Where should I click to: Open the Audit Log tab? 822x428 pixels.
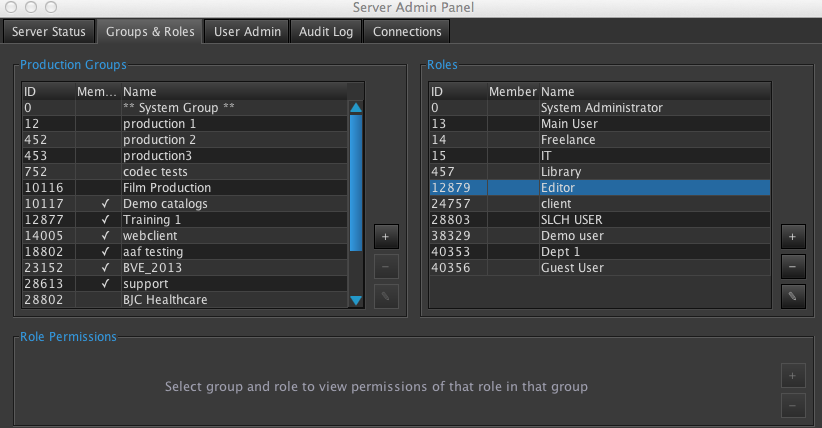coord(326,32)
